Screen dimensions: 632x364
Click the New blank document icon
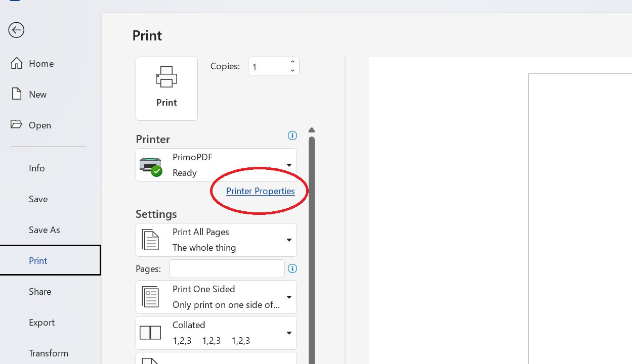click(17, 94)
